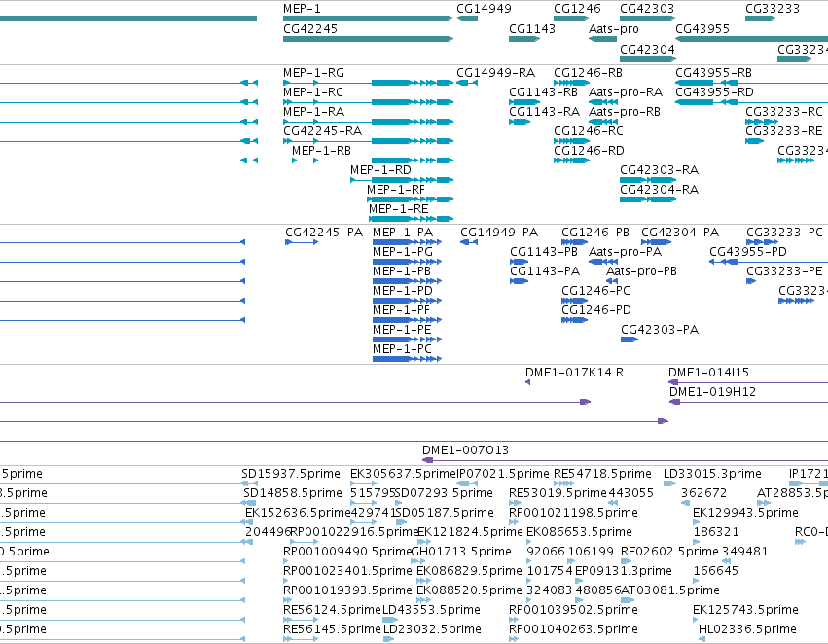Click transcript label MEP-1-RC

313,92
